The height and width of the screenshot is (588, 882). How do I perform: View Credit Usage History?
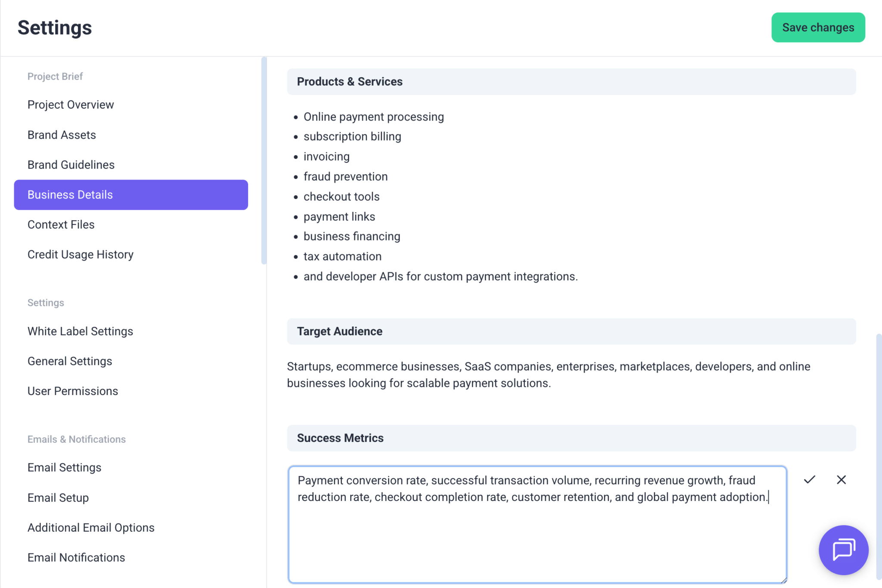pos(81,255)
